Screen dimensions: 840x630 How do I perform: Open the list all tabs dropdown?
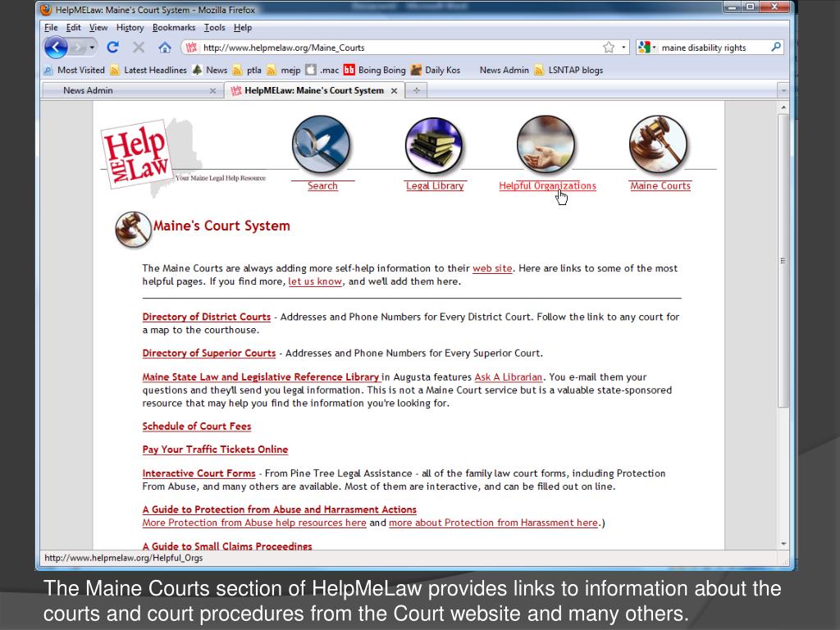click(x=783, y=90)
